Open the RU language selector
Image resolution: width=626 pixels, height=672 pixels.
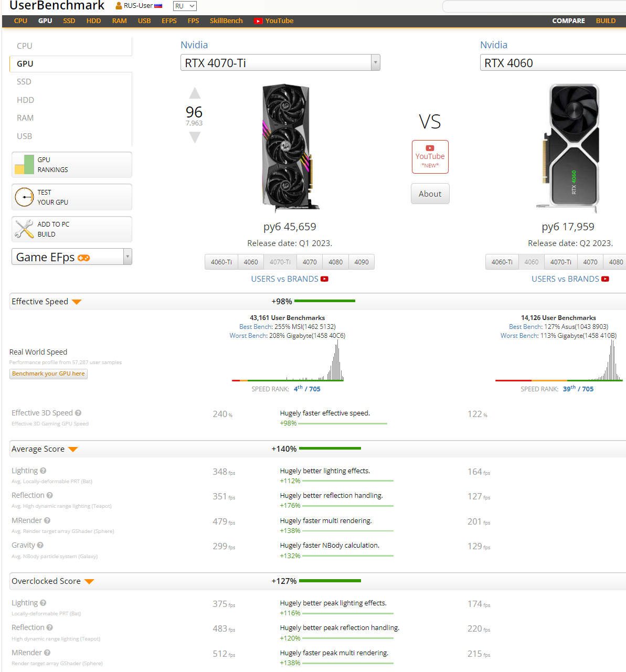(185, 6)
